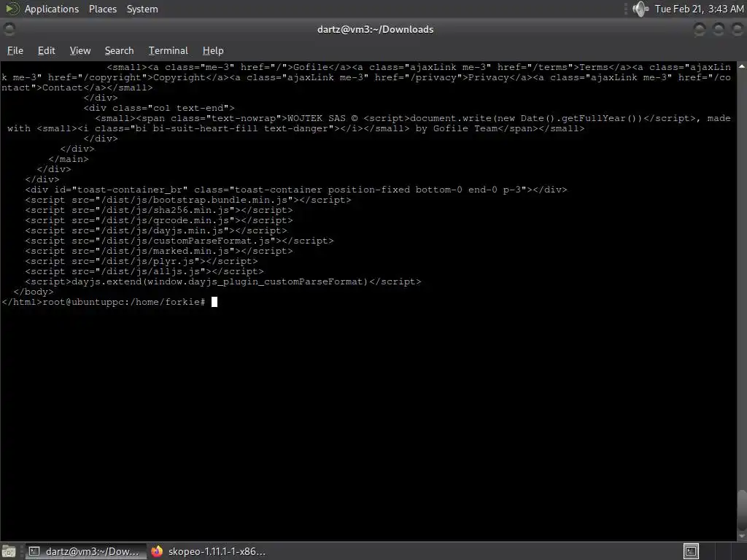Click the '</body>' closing tag line
Image resolution: width=747 pixels, height=560 pixels.
click(34, 292)
